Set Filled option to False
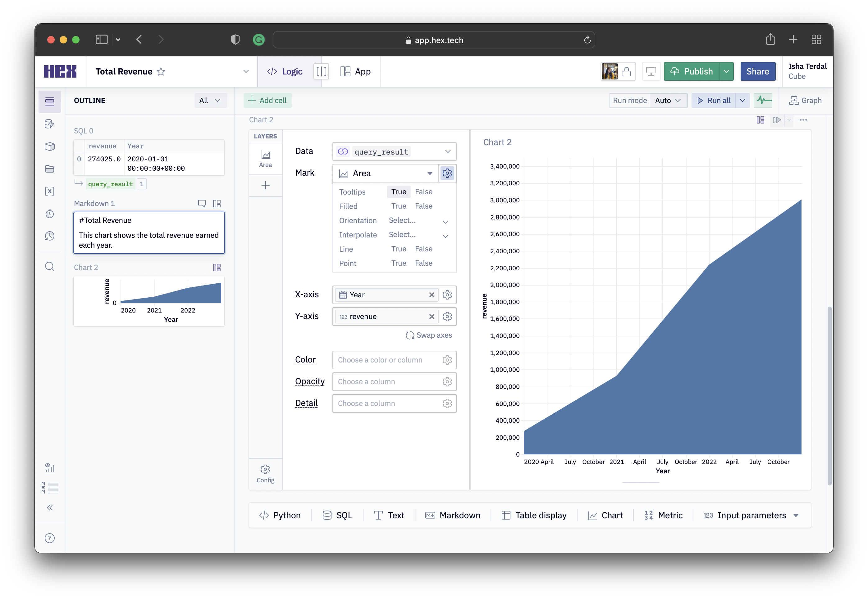 (x=423, y=206)
